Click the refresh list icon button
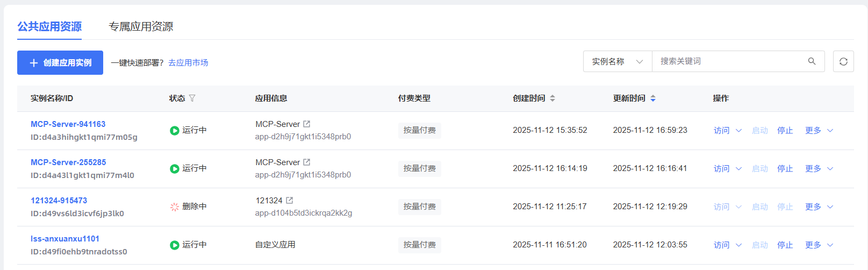Image resolution: width=868 pixels, height=270 pixels. (843, 61)
